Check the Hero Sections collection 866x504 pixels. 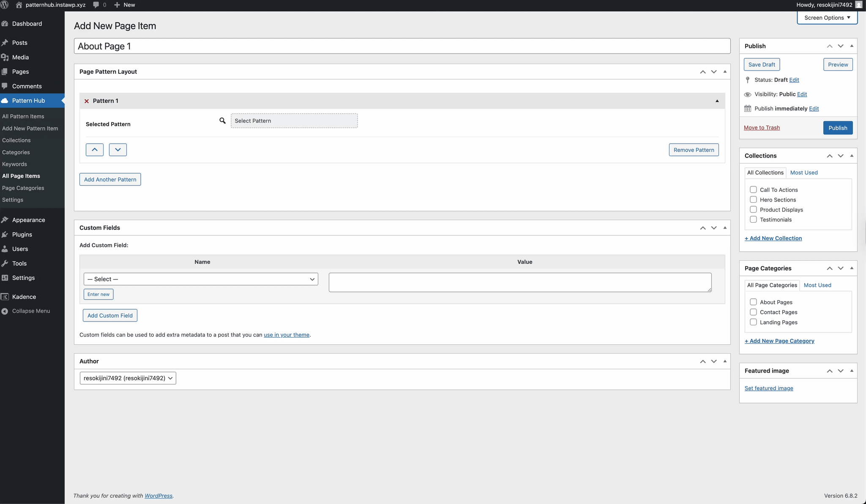click(753, 199)
